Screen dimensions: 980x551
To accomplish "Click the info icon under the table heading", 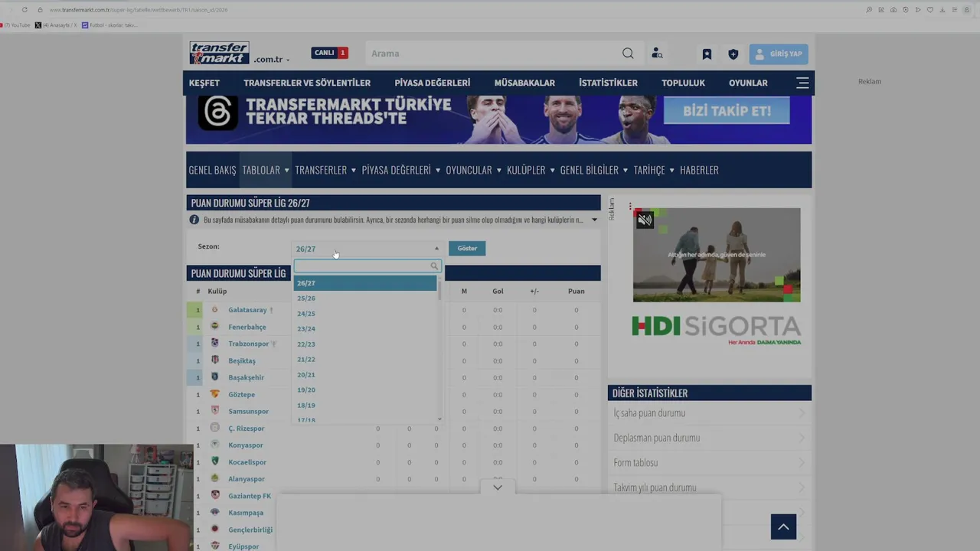I will pyautogui.click(x=194, y=220).
